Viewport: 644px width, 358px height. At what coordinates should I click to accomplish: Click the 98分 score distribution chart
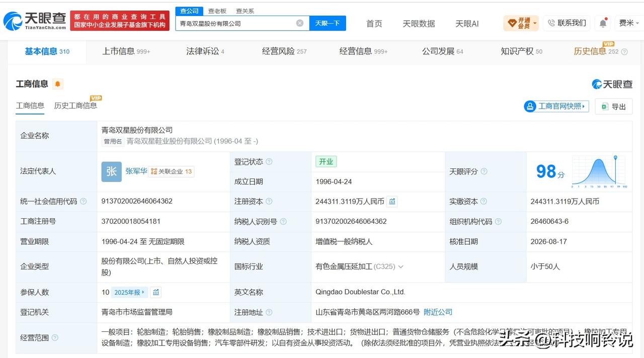click(x=599, y=172)
